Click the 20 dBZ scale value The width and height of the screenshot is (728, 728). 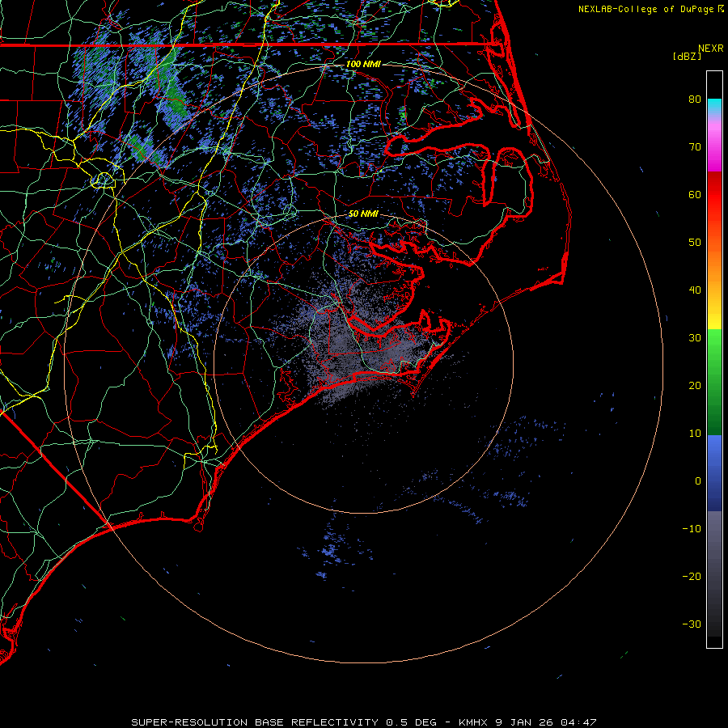695,386
